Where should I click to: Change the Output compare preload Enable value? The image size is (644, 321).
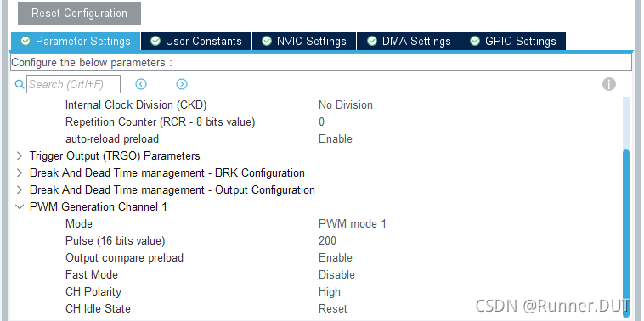pyautogui.click(x=335, y=258)
